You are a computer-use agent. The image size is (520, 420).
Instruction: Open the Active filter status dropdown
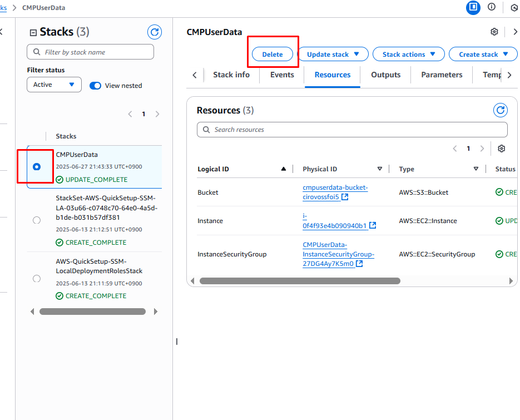click(54, 85)
